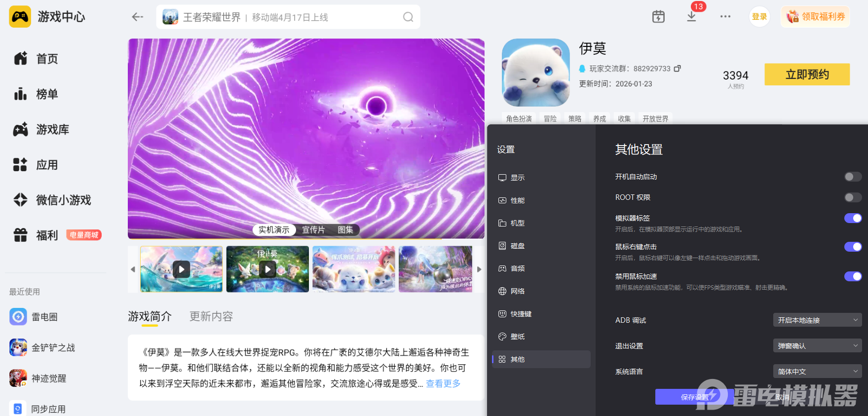Viewport: 868px width, 416px height.
Task: Click 领取福利券 coupon button
Action: tap(816, 17)
